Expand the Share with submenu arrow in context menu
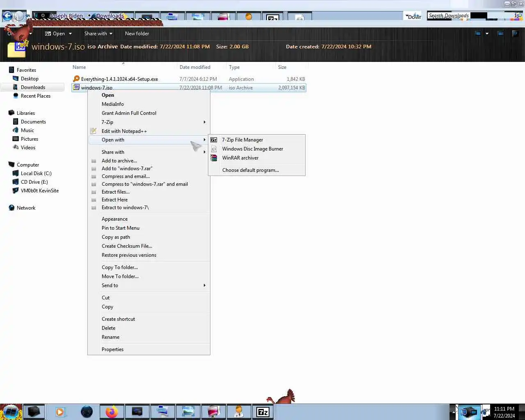 tap(204, 152)
